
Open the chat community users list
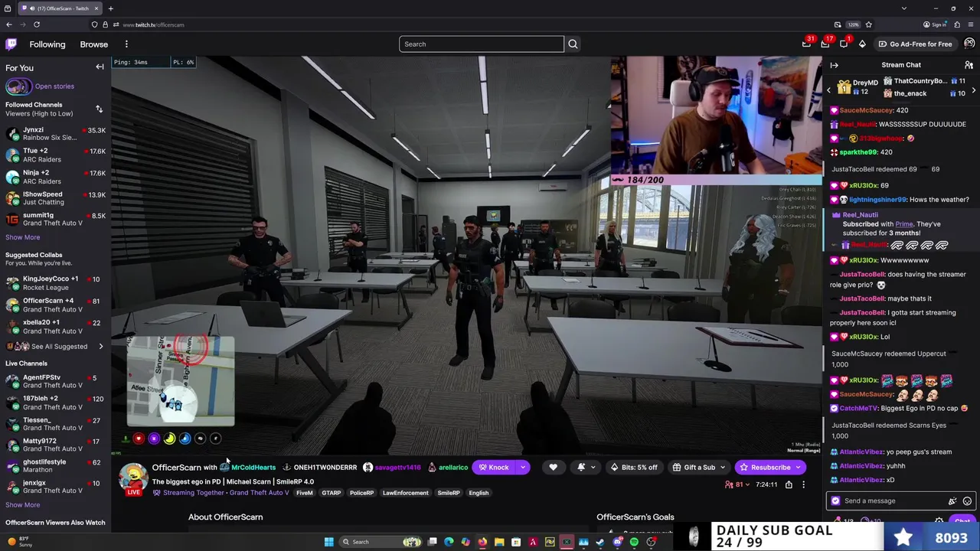pyautogui.click(x=969, y=65)
